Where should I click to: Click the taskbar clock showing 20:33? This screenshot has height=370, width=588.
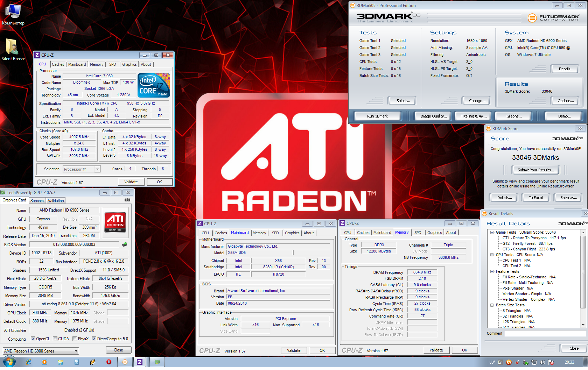[x=569, y=362]
